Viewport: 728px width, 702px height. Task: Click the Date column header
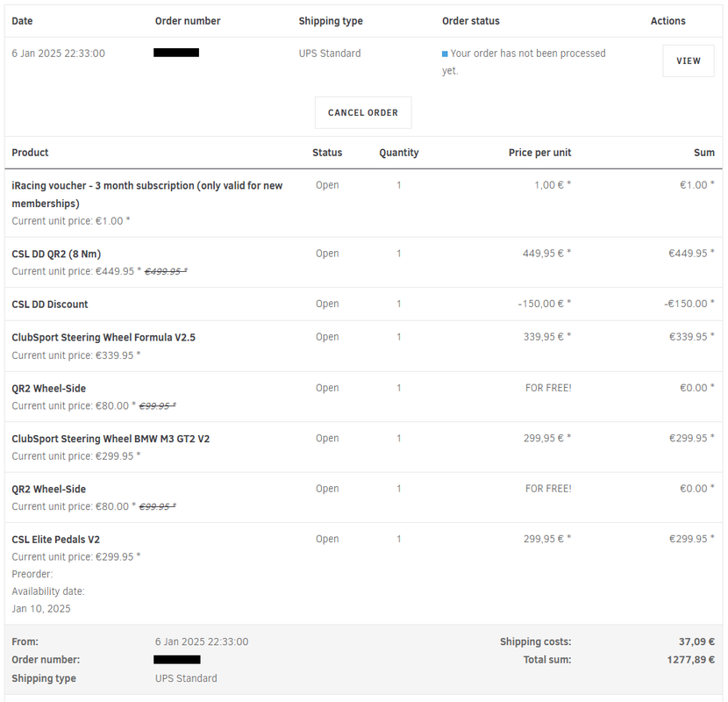(x=22, y=21)
